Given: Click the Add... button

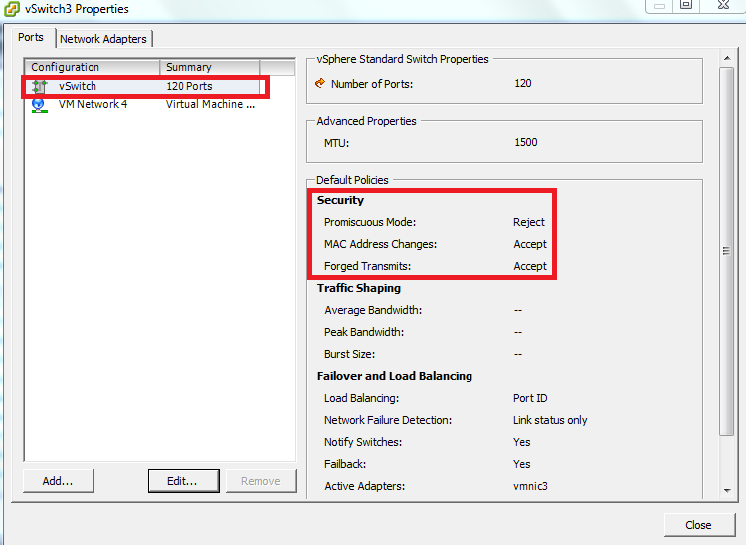Looking at the screenshot, I should click(58, 481).
